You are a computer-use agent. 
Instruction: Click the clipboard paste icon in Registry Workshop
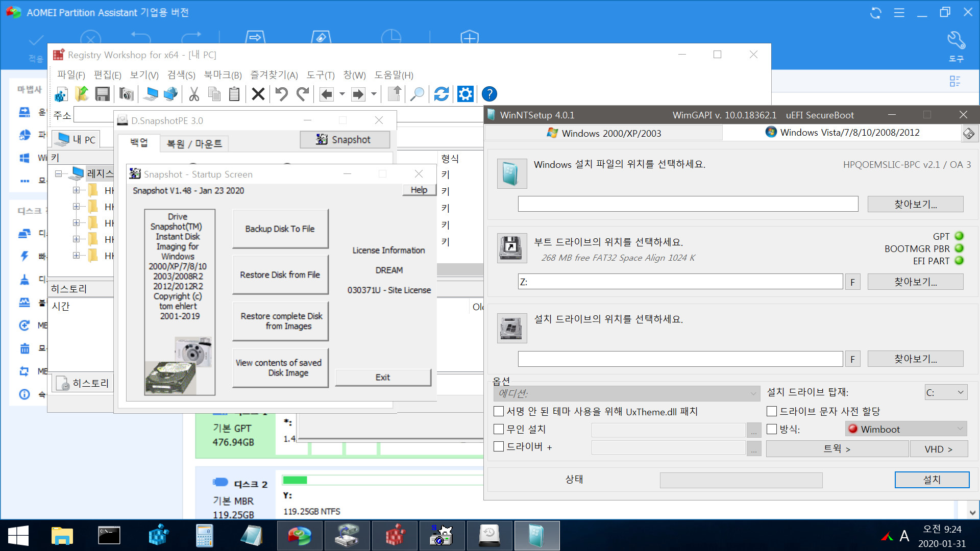click(x=234, y=94)
